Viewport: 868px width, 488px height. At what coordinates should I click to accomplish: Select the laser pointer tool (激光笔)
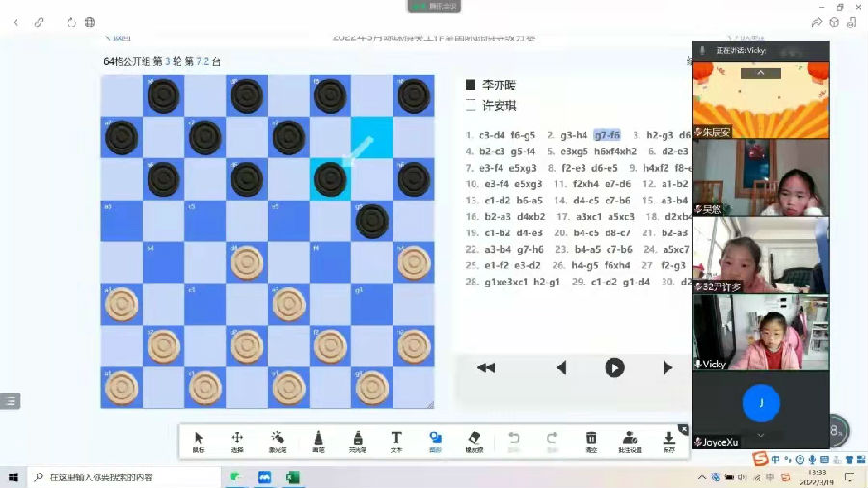(x=277, y=442)
